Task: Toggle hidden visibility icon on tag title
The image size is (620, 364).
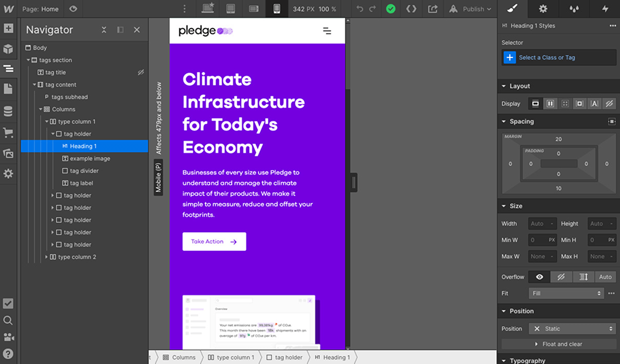Action: [141, 72]
